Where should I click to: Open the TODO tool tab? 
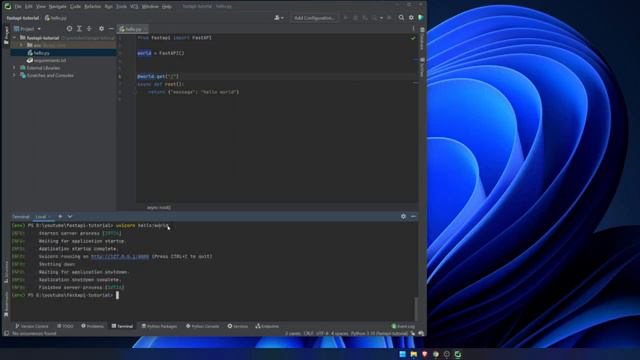(65, 326)
